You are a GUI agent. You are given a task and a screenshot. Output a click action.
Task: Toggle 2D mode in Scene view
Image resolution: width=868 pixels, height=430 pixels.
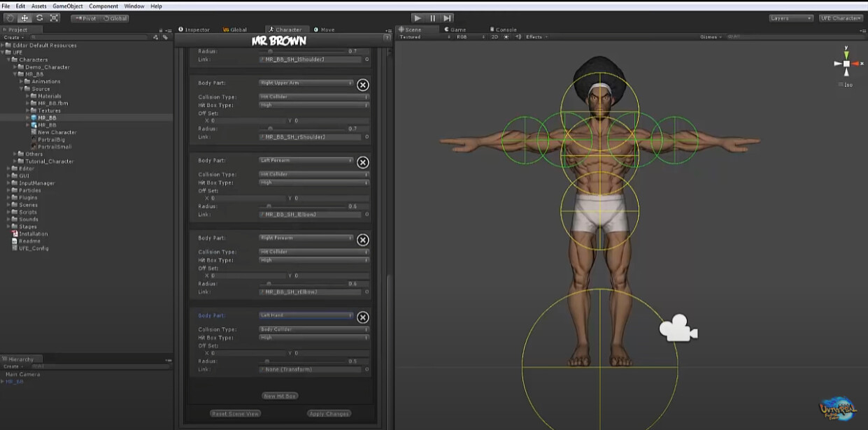495,37
